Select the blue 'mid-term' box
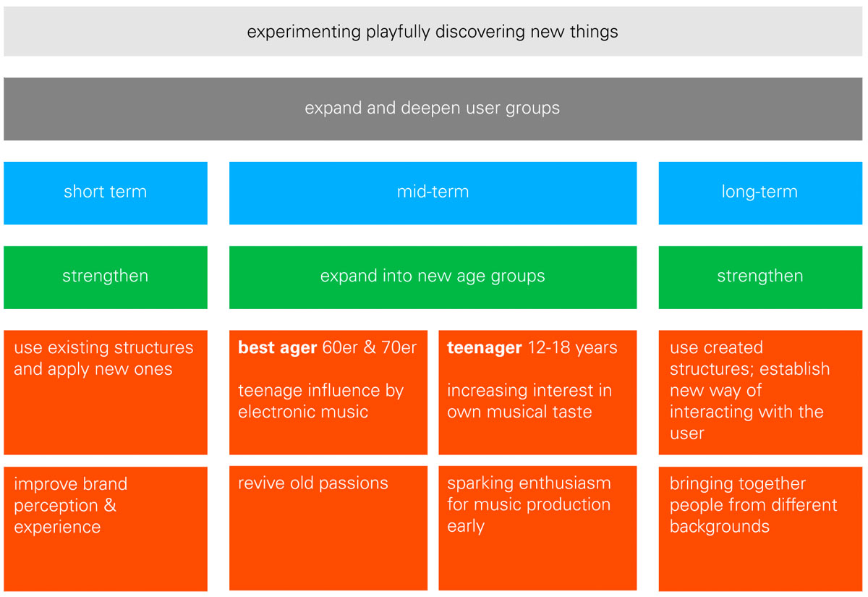Image resolution: width=868 pixels, height=597 pixels. [x=433, y=192]
